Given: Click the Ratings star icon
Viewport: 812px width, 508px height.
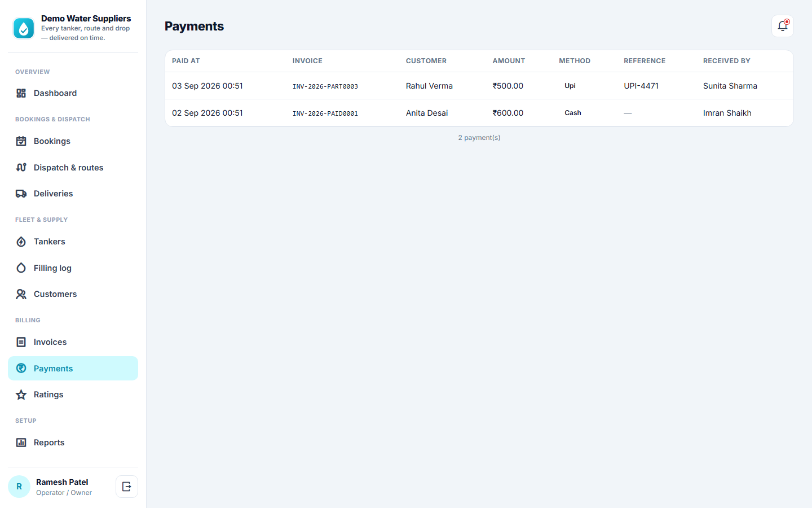Looking at the screenshot, I should click(x=21, y=395).
